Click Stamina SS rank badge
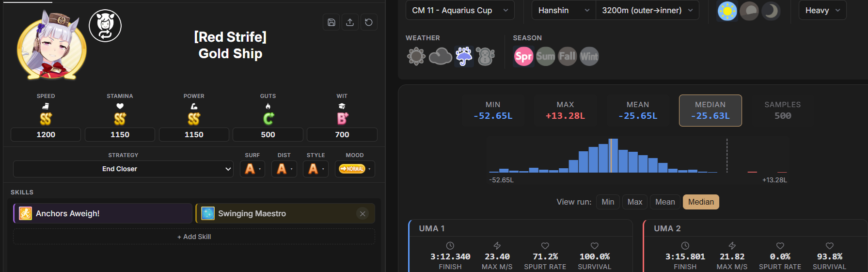This screenshot has width=868, height=272. tap(120, 119)
